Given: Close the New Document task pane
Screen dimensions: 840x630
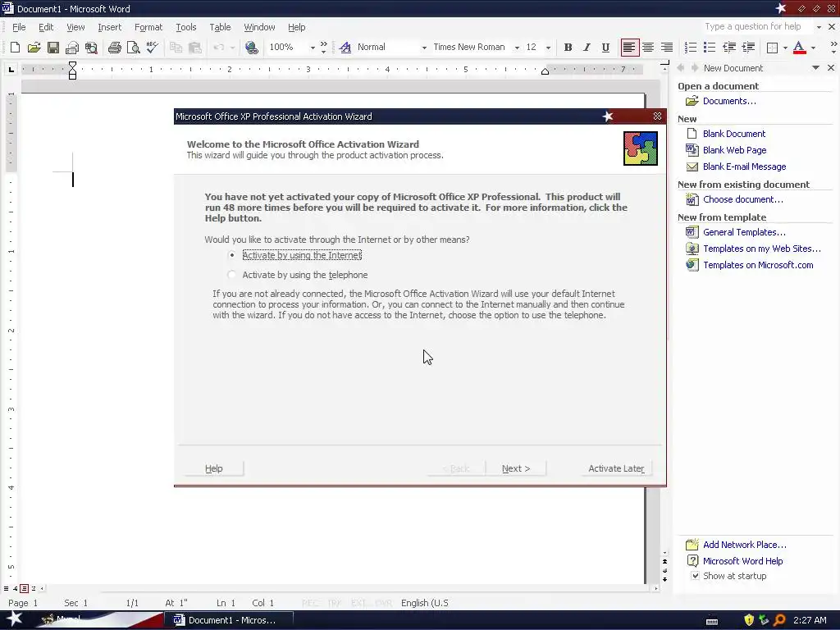Looking at the screenshot, I should 830,67.
